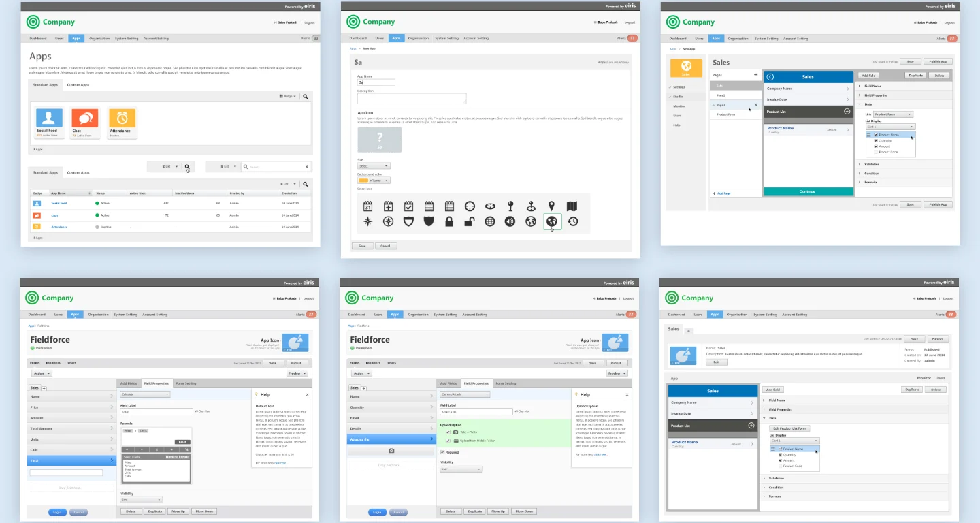Click Field Label input containing Total

tap(156, 411)
